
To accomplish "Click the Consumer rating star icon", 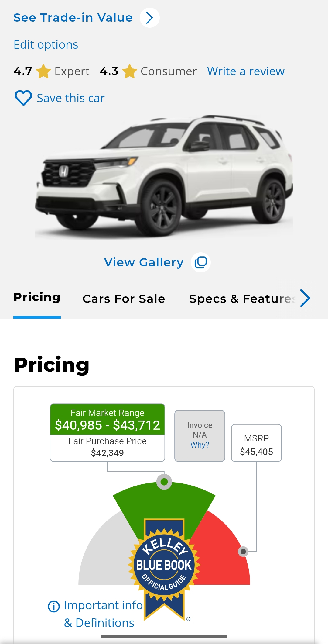I will [x=130, y=71].
